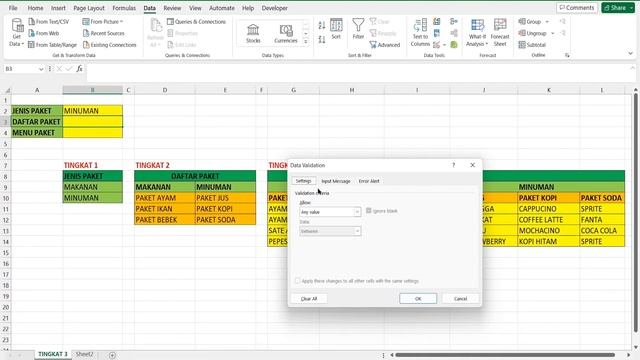The width and height of the screenshot is (640, 360).
Task: Expand the formula bar
Action: click(x=632, y=69)
